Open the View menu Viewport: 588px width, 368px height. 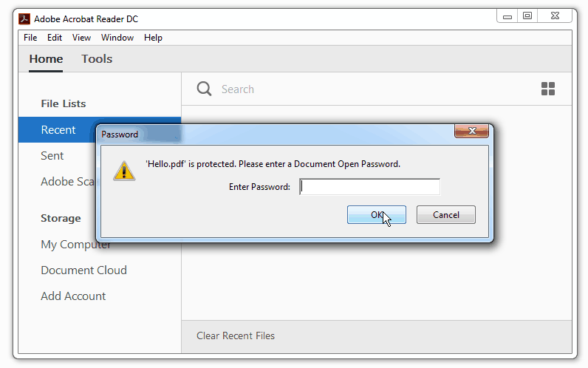click(x=81, y=38)
